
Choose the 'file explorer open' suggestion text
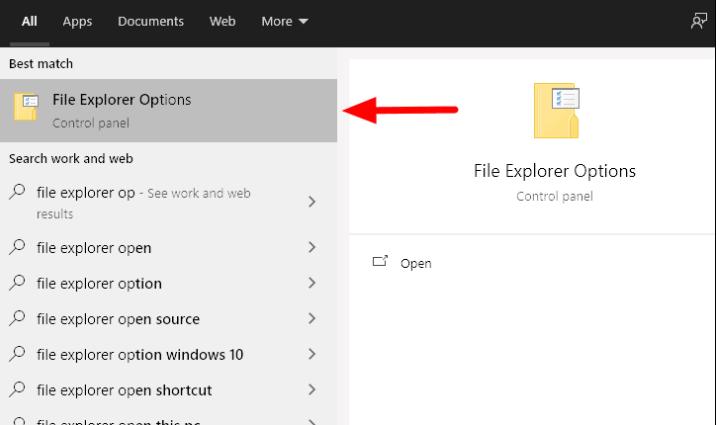[x=94, y=248]
